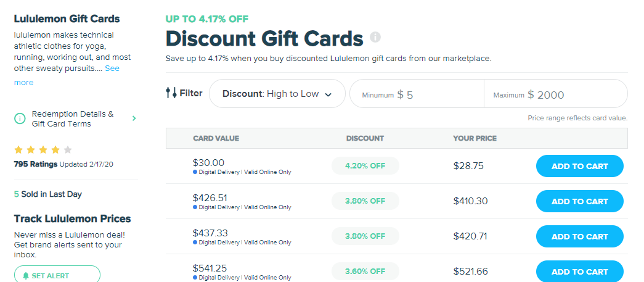Image resolution: width=644 pixels, height=282 pixels.
Task: Click the info icon beside Discount Gift Cards
Action: (x=375, y=38)
